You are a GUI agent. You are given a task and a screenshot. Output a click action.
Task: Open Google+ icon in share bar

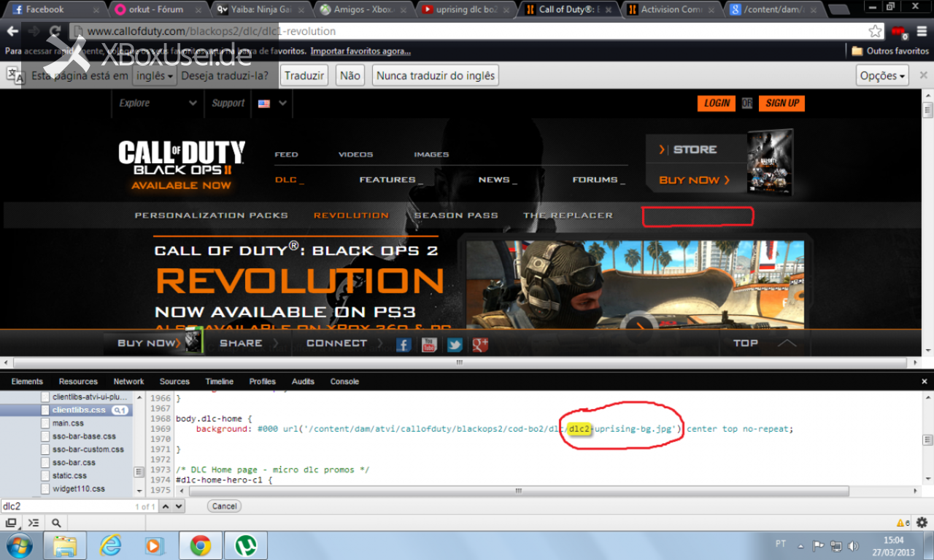pos(480,345)
